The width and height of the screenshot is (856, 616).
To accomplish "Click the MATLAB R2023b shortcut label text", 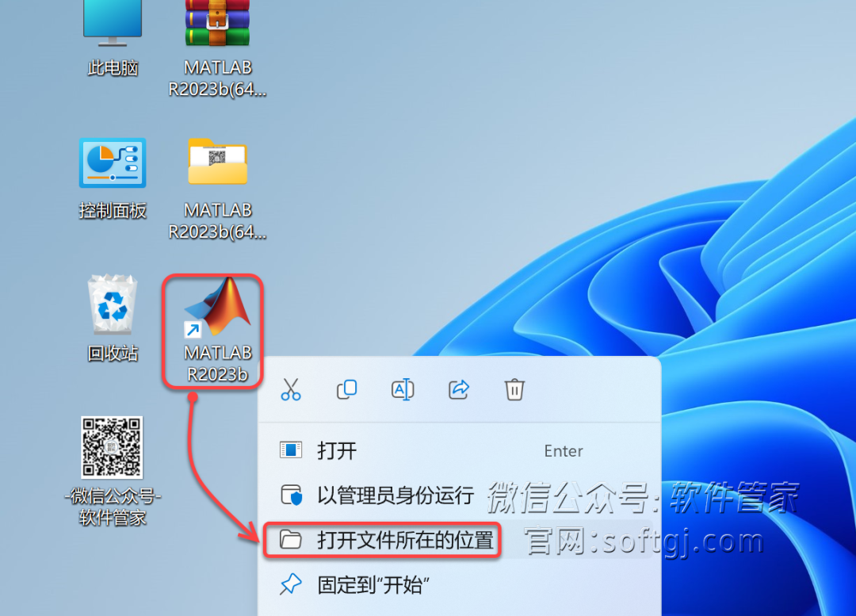I will click(x=218, y=364).
